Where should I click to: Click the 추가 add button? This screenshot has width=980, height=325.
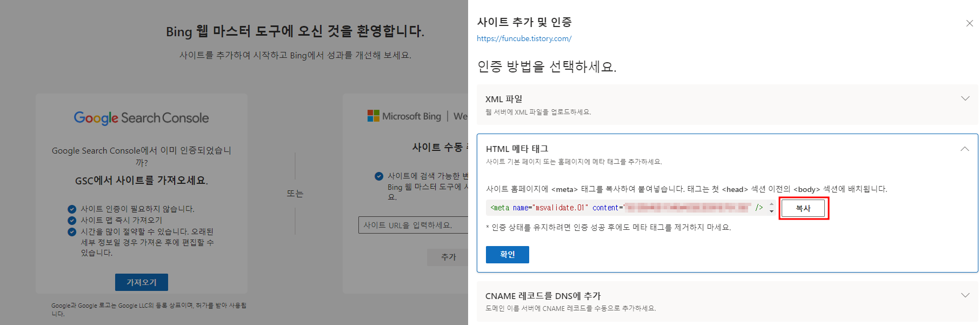tap(448, 257)
